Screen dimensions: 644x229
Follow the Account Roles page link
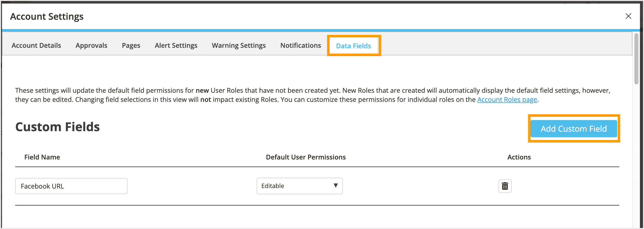(x=507, y=100)
